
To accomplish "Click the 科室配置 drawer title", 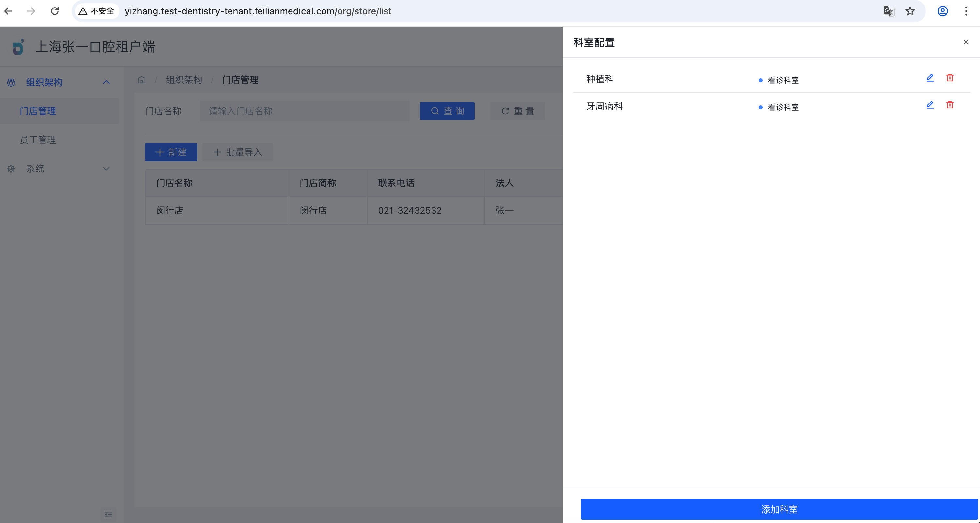I will coord(594,42).
